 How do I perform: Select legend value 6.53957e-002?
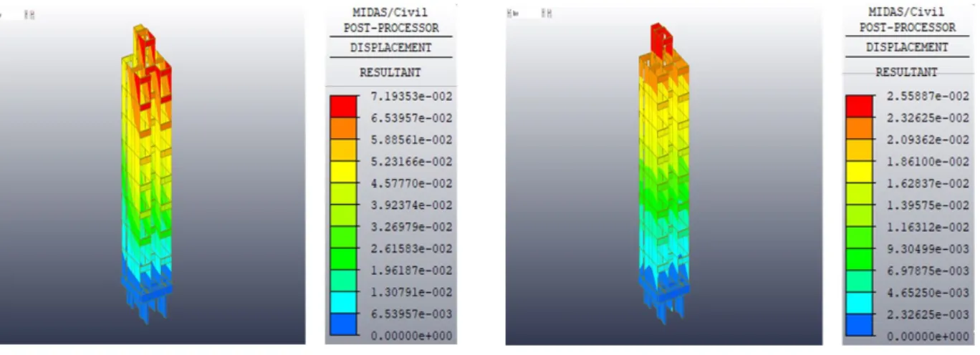(410, 117)
